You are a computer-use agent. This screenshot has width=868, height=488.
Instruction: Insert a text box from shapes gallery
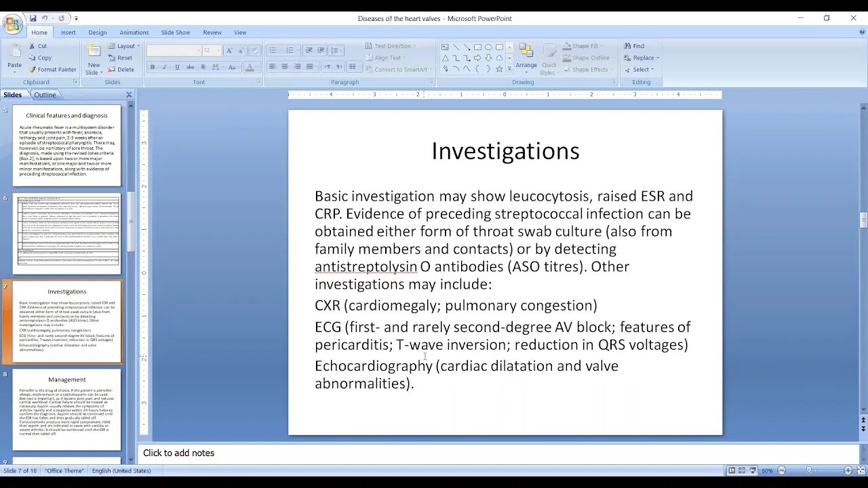[445, 47]
